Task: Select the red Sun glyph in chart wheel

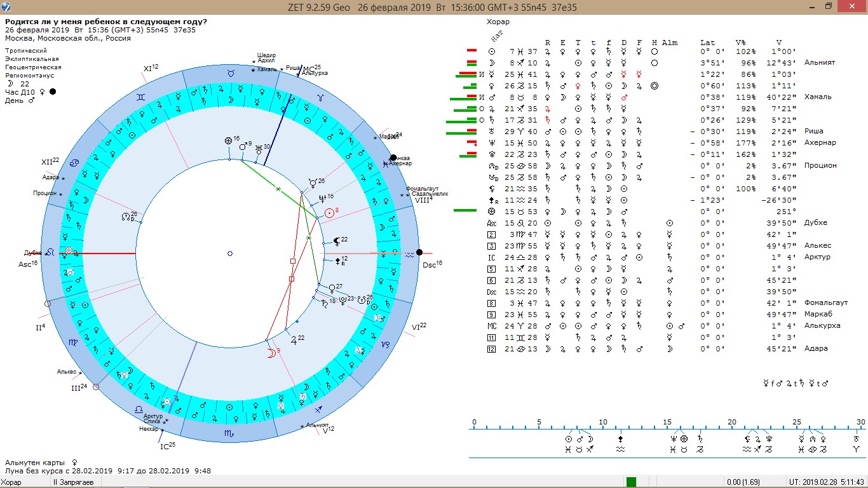Action: (329, 213)
